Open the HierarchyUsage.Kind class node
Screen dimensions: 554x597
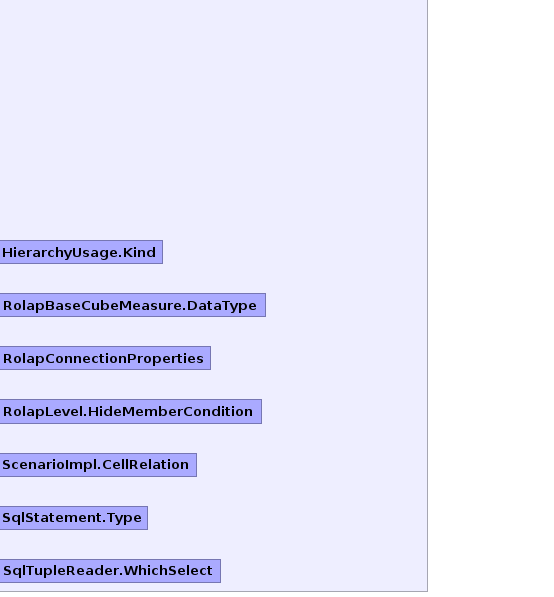tap(81, 252)
